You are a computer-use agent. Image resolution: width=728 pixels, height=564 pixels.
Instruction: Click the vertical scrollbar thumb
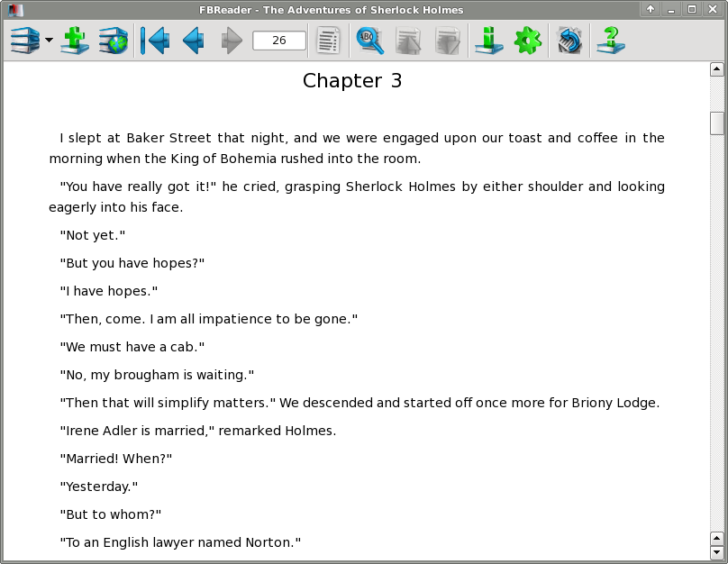click(717, 123)
